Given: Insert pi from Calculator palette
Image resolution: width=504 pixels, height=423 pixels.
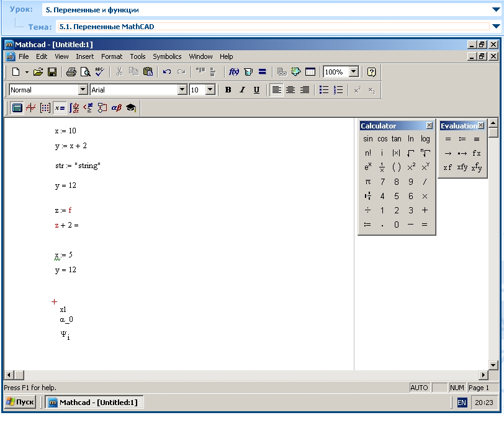Looking at the screenshot, I should click(367, 182).
